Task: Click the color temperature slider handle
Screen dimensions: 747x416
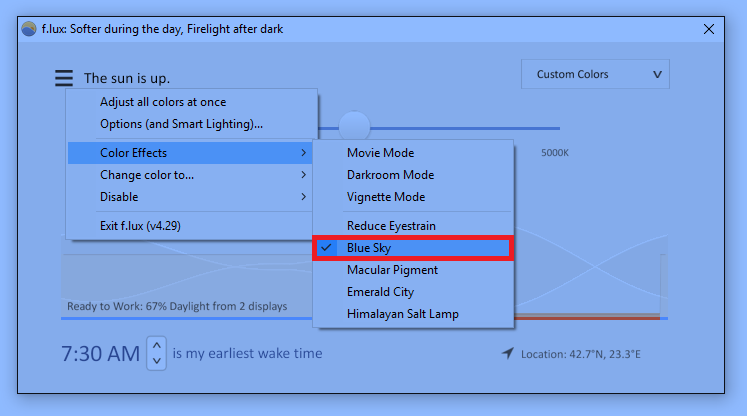Action: (x=354, y=127)
